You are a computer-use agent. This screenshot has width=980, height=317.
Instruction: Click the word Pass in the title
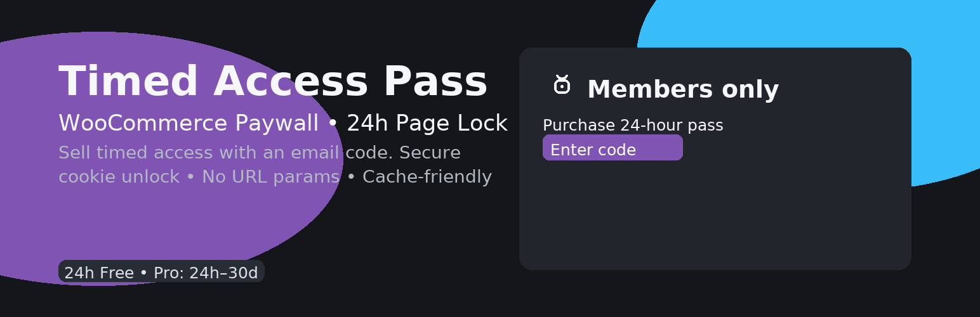click(x=435, y=82)
